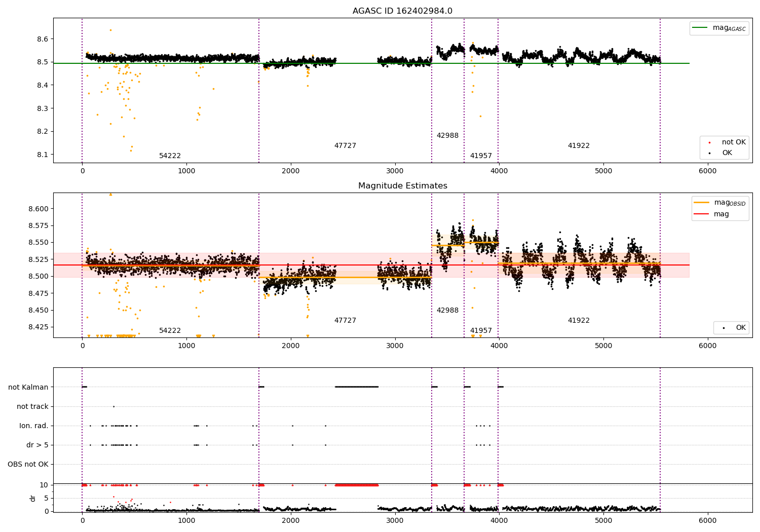Click the 'not track' axis label

pos(32,406)
